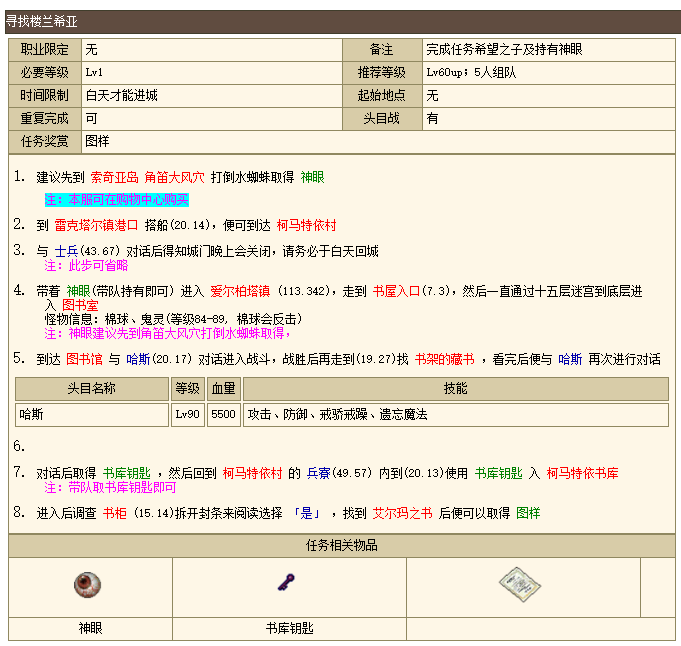
Task: Open the 柯马特依村 link in step 7
Action: click(252, 473)
